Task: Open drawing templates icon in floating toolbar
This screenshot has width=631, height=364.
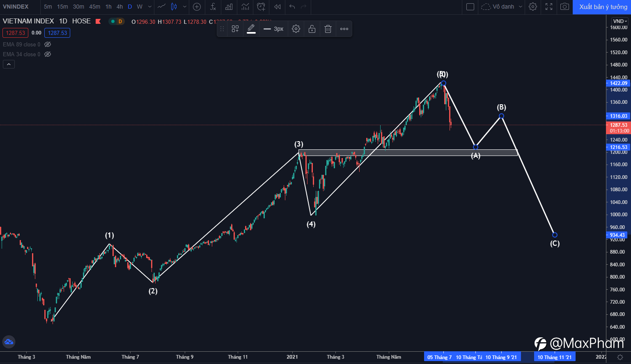Action: point(235,29)
